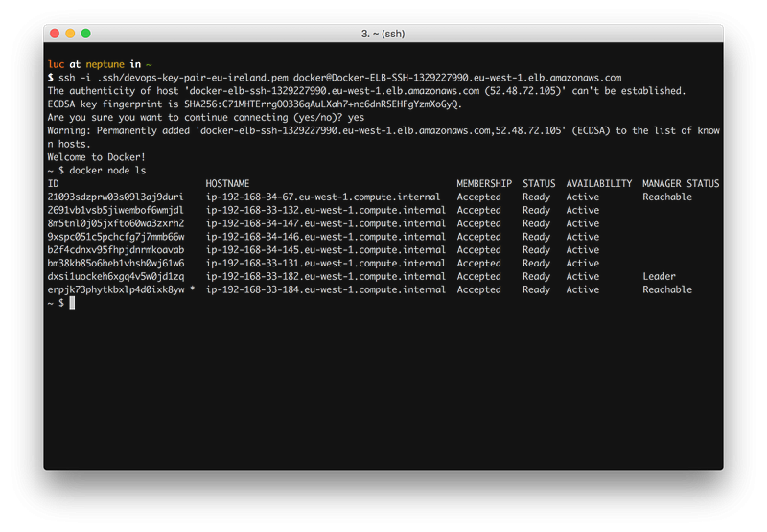Click node ID 'erpjk73phytkbxlp4d0ixk8yw'
This screenshot has width=767, height=532.
click(115, 289)
